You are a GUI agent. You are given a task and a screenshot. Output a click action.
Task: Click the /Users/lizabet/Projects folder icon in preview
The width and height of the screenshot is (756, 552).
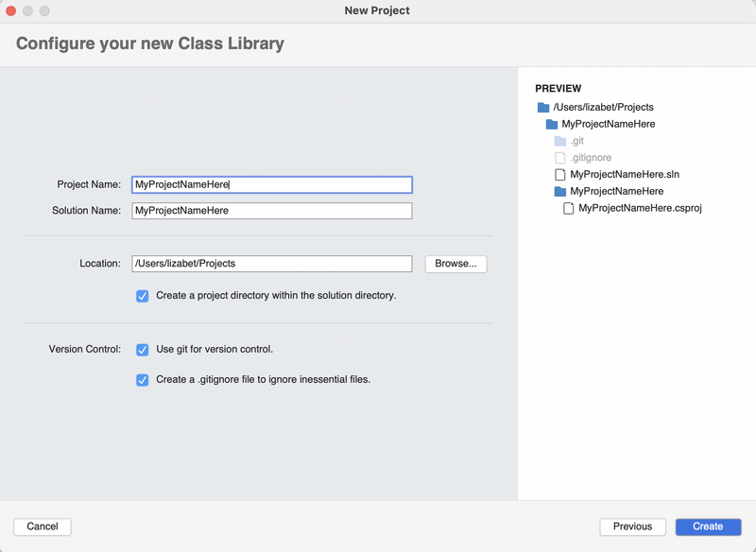click(543, 107)
